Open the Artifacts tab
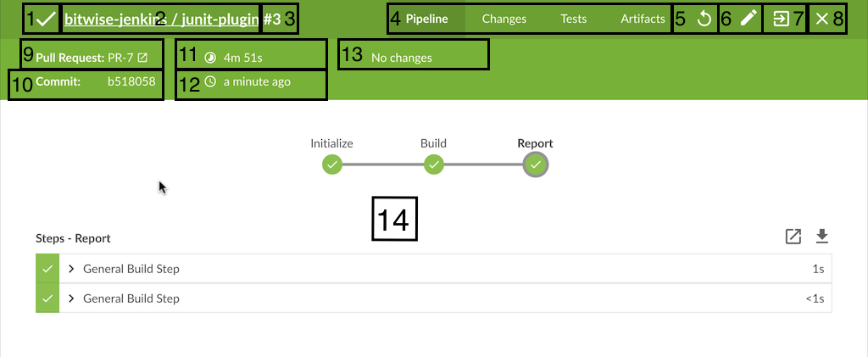 click(643, 19)
